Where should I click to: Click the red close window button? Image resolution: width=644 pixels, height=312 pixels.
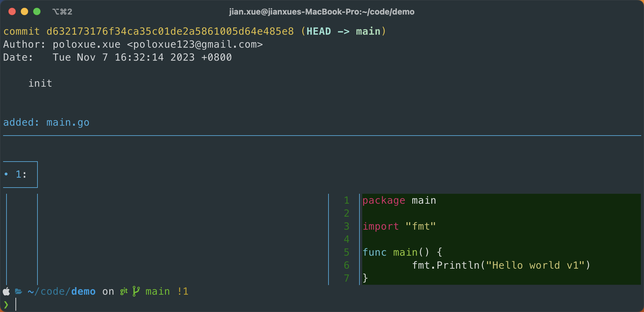pyautogui.click(x=12, y=11)
